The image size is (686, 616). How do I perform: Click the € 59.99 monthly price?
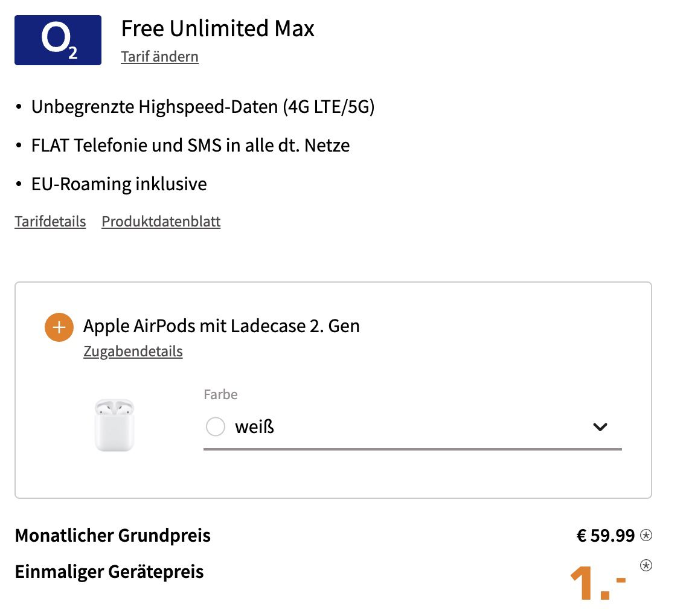click(x=606, y=536)
